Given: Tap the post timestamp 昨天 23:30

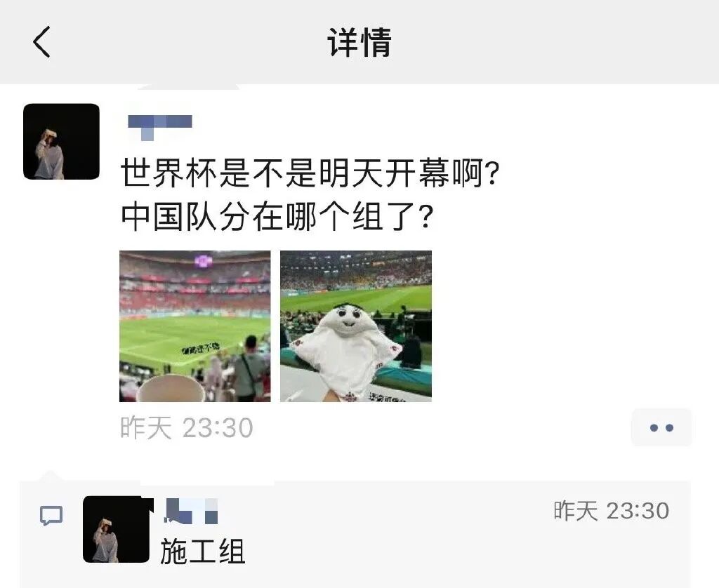Looking at the screenshot, I should (x=187, y=427).
